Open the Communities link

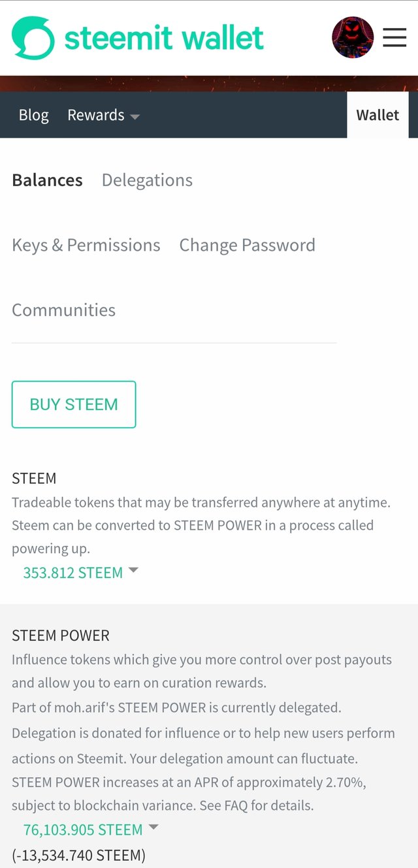tap(63, 310)
